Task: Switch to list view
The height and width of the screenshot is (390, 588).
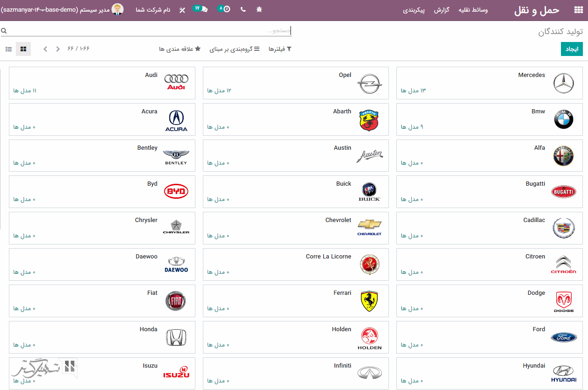Action: [9, 49]
